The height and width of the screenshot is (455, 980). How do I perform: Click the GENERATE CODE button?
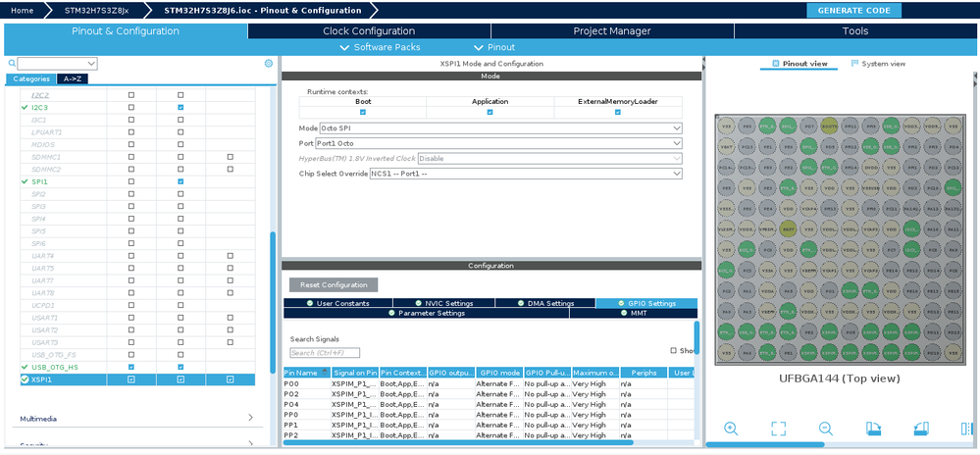(x=853, y=11)
